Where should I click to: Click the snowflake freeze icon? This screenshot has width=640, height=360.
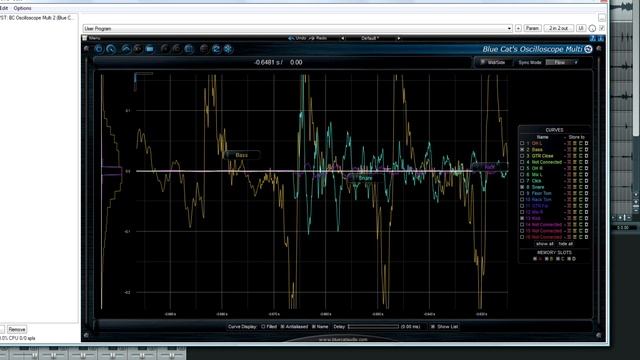(x=228, y=49)
